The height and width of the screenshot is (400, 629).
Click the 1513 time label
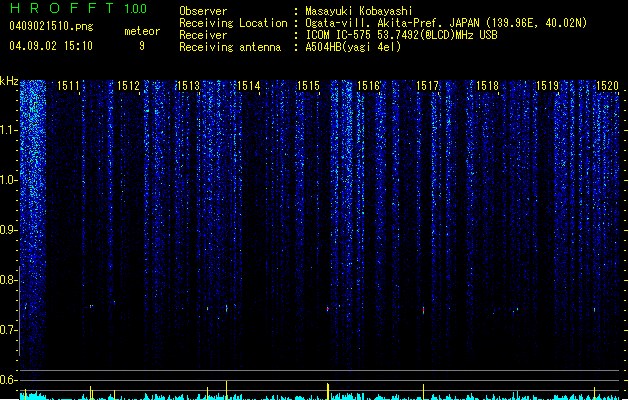pyautogui.click(x=188, y=86)
